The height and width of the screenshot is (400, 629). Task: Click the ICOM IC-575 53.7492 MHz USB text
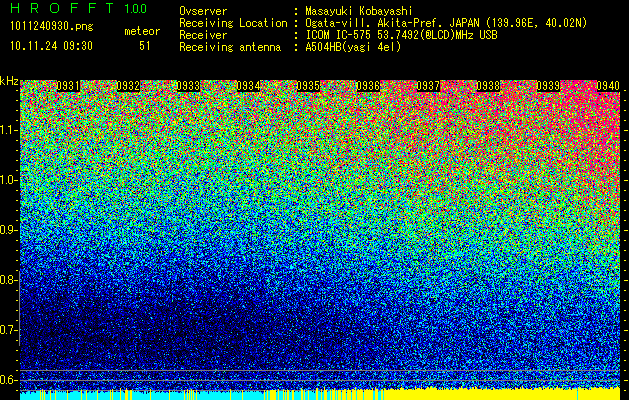(401, 35)
